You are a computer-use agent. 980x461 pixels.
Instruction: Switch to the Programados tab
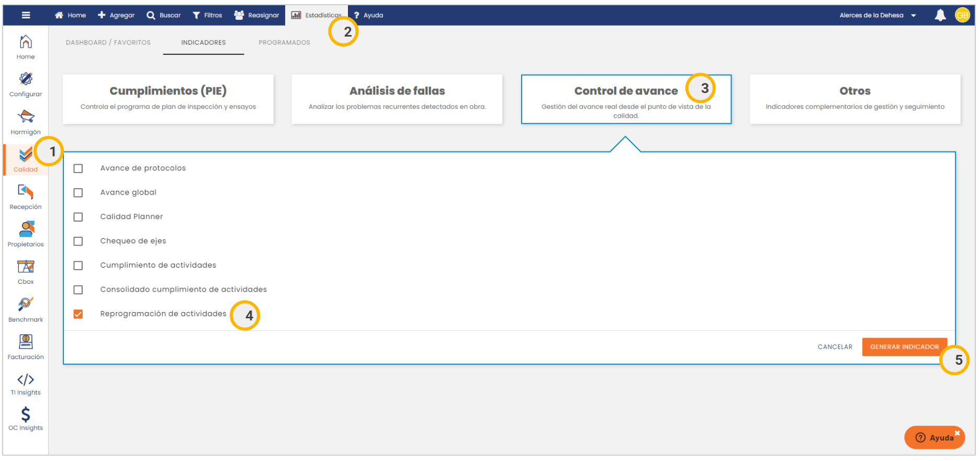(284, 42)
